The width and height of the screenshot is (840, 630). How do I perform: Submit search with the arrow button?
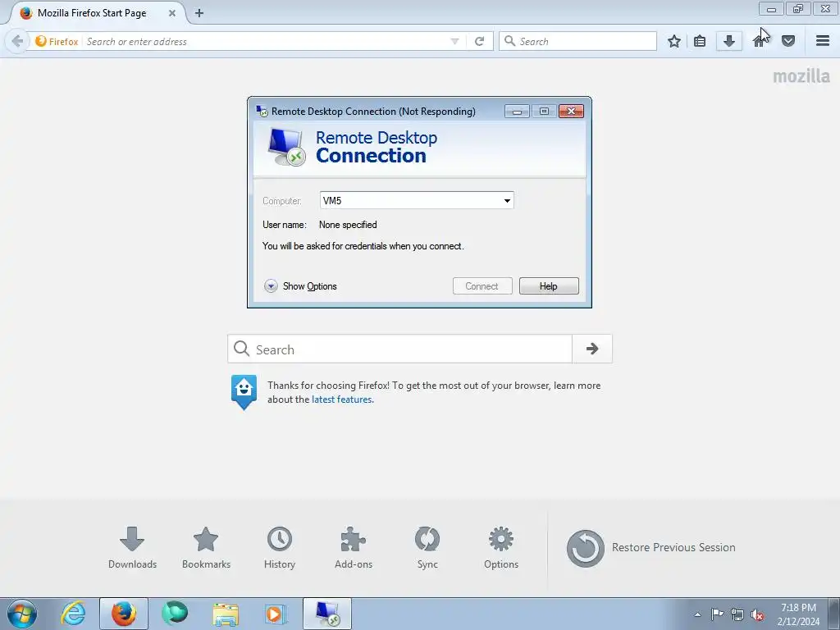(592, 349)
